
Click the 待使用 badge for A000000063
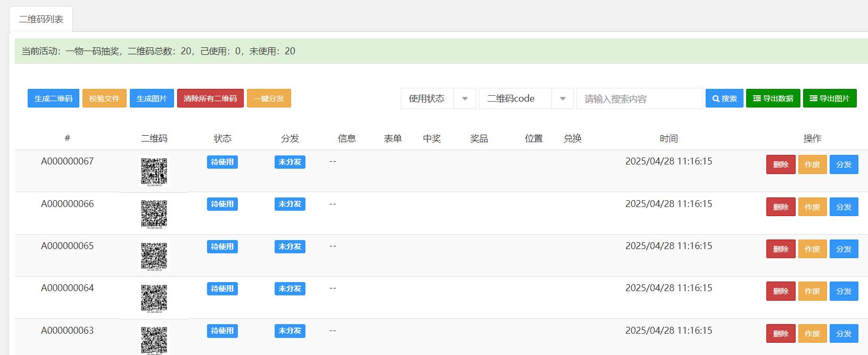point(222,331)
